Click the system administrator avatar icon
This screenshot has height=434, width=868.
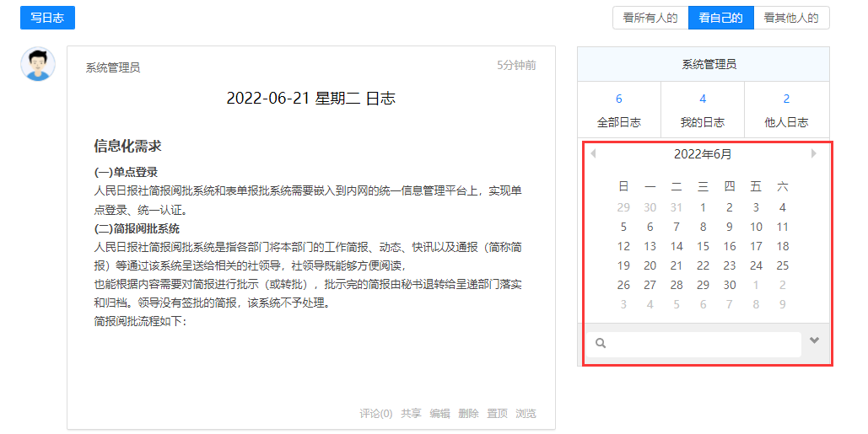click(38, 64)
